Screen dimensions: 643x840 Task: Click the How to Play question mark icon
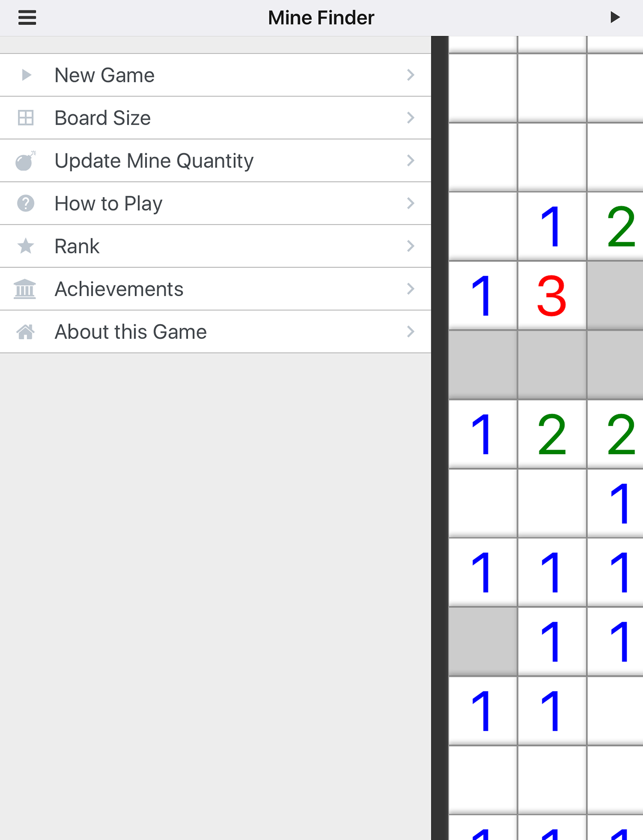click(x=26, y=204)
